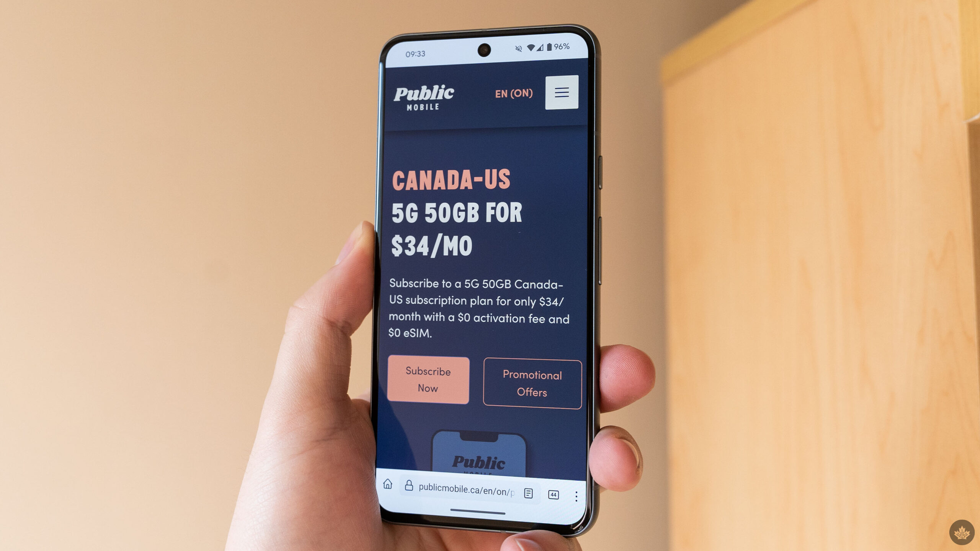Screen dimensions: 980x551
Task: Click the Subscribe Now button
Action: [428, 379]
